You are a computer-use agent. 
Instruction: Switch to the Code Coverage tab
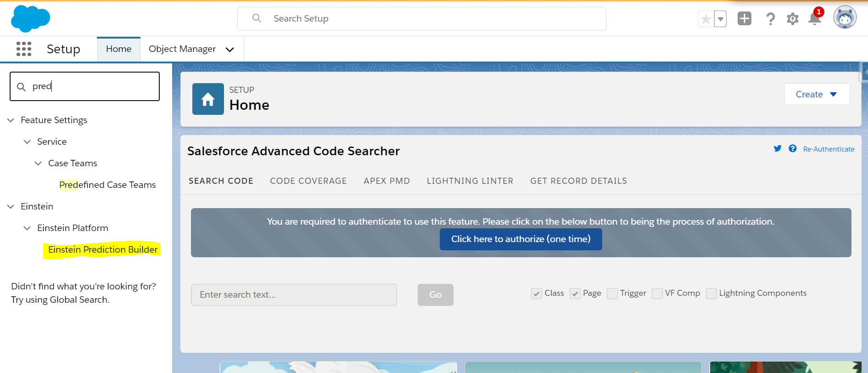(308, 181)
